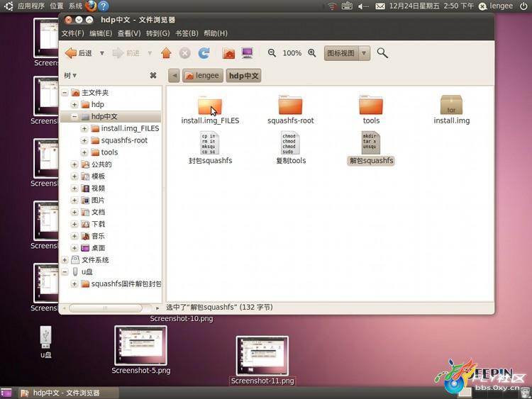Open the 图标视图 view mode dropdown
The height and width of the screenshot is (399, 532).
tap(347, 53)
